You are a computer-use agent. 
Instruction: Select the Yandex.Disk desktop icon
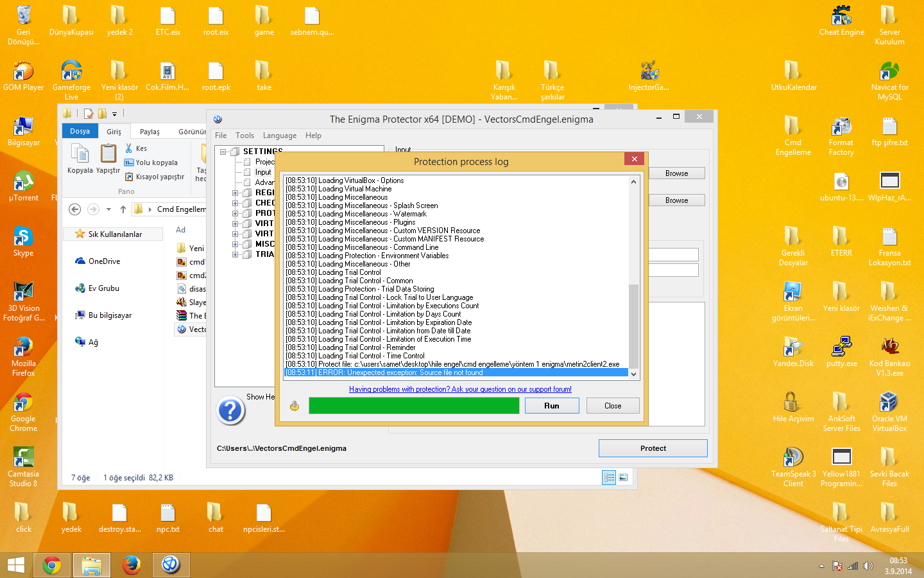(x=794, y=353)
